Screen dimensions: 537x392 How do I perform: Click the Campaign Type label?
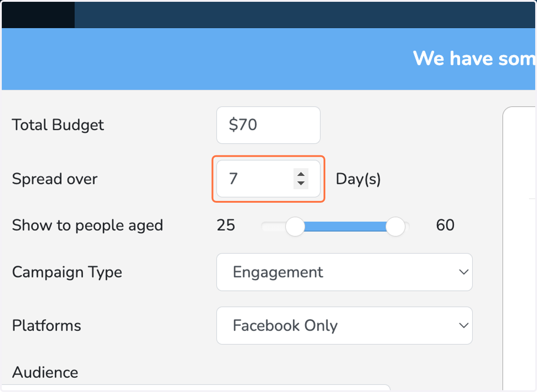pos(67,272)
